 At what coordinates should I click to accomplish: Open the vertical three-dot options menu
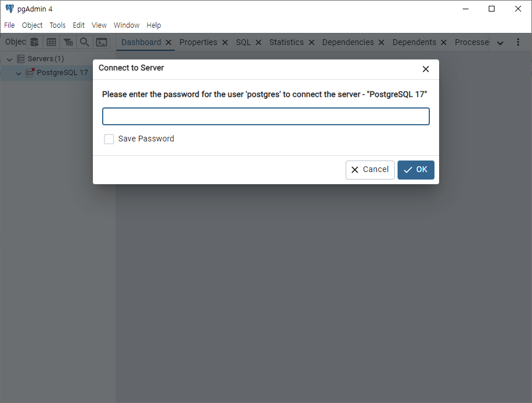click(x=518, y=42)
